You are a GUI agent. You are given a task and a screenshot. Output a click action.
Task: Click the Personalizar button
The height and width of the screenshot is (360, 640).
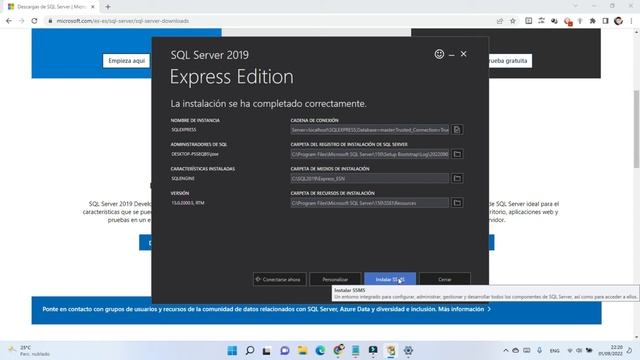(x=335, y=280)
